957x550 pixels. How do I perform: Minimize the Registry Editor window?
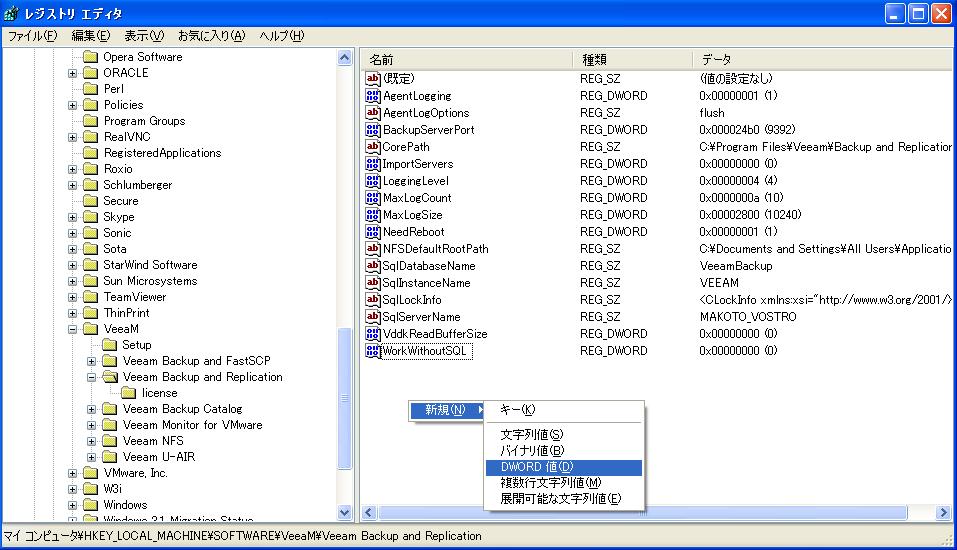point(895,13)
